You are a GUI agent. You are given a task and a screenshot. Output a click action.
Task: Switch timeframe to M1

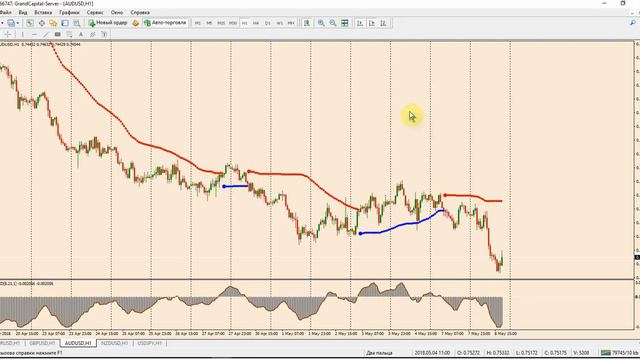click(198, 23)
